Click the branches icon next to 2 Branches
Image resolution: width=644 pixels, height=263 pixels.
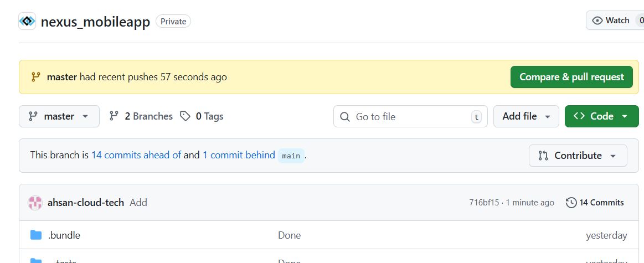pyautogui.click(x=114, y=116)
